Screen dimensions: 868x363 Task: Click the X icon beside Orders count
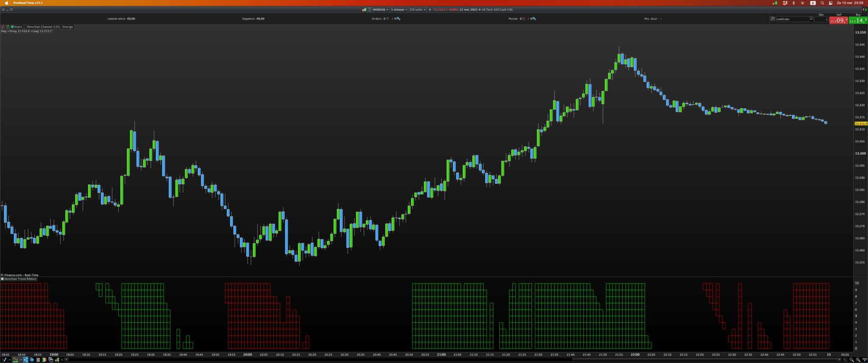coord(388,19)
